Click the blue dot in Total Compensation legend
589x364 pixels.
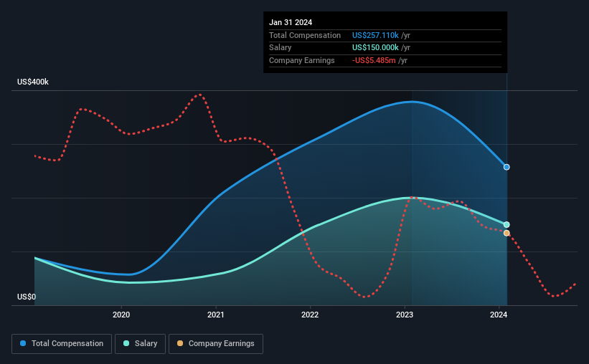pos(23,343)
